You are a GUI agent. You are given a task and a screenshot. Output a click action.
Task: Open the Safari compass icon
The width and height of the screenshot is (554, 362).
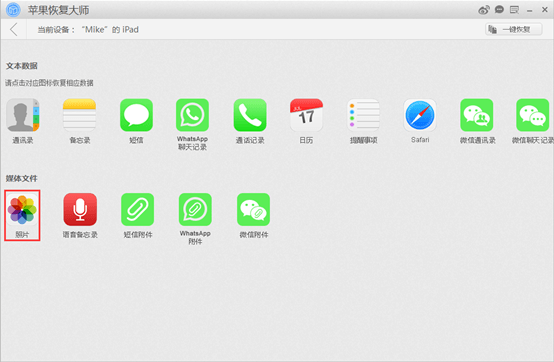420,115
